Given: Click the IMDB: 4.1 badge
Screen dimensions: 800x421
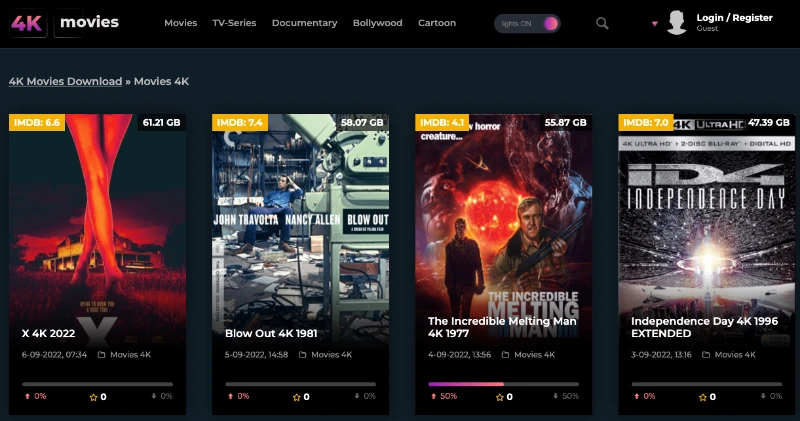Looking at the screenshot, I should (x=442, y=122).
